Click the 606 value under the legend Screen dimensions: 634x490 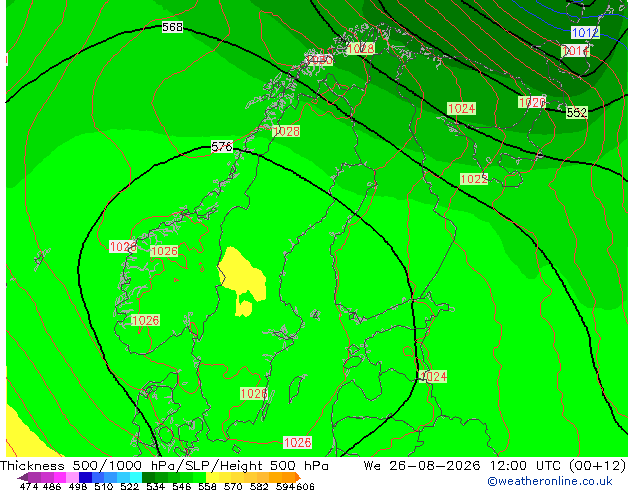[x=305, y=486]
